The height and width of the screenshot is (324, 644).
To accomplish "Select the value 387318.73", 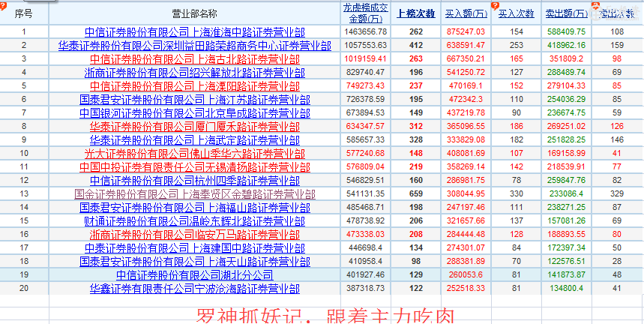I will coord(366,289).
